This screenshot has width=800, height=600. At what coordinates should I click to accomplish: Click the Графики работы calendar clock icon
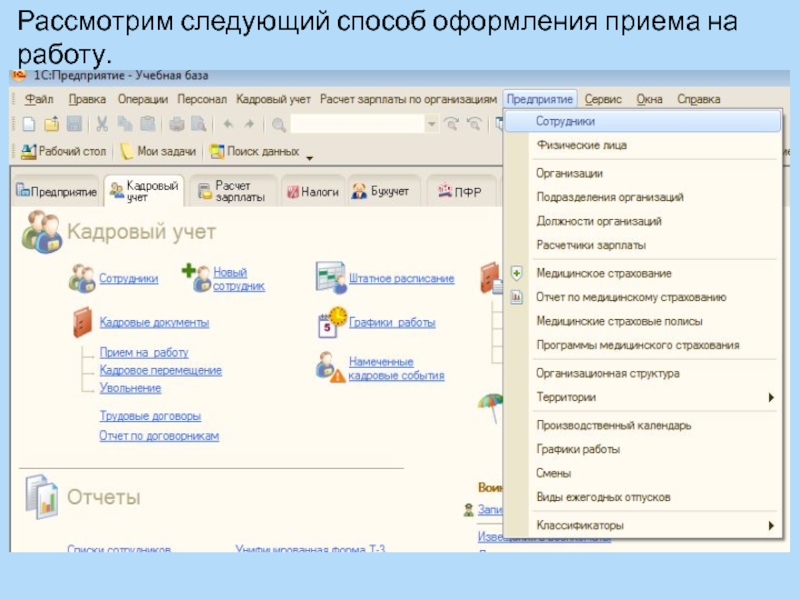point(331,322)
